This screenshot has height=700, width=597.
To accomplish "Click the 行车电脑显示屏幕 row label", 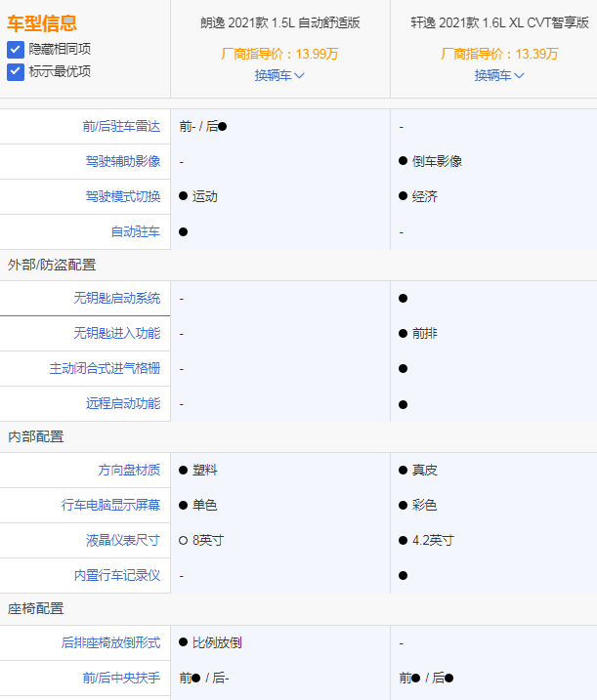I will (x=110, y=506).
